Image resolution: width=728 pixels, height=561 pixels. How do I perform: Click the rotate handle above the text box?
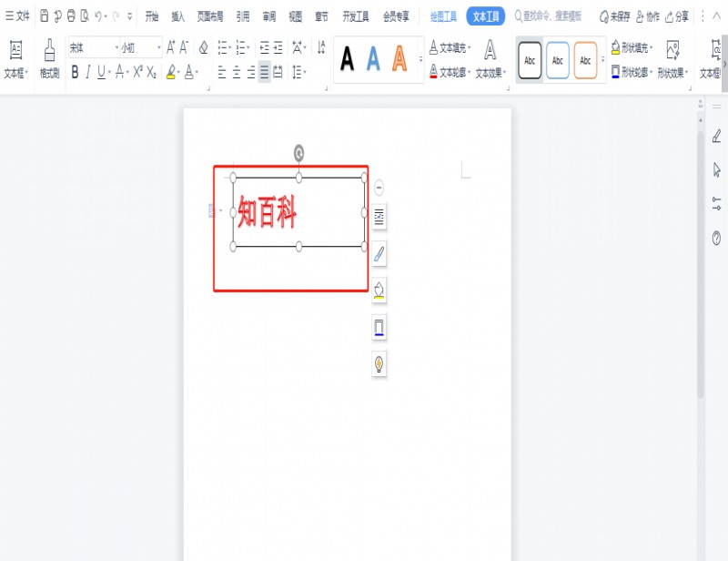click(299, 153)
